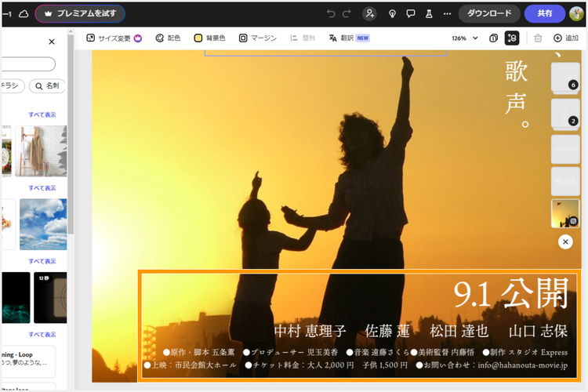Screen dimensions: 588x392
Task: Undo the last action
Action: point(331,14)
